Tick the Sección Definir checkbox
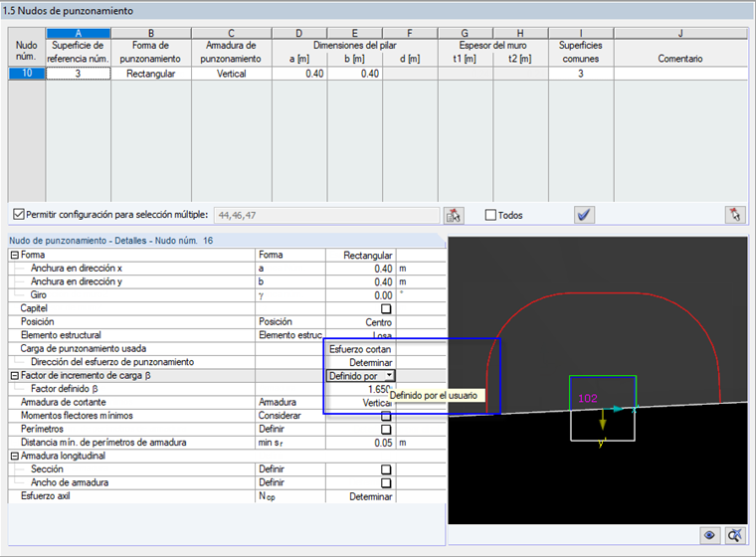756x557 pixels. click(386, 469)
